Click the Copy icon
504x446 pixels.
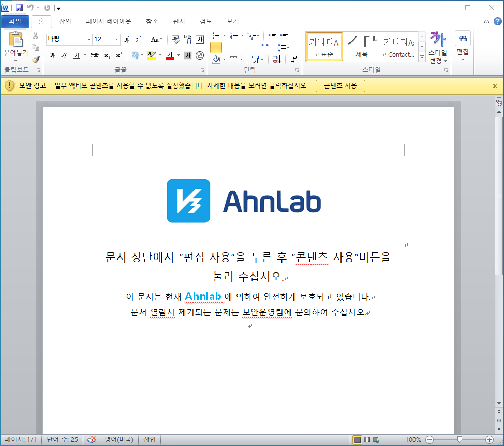coord(36,47)
